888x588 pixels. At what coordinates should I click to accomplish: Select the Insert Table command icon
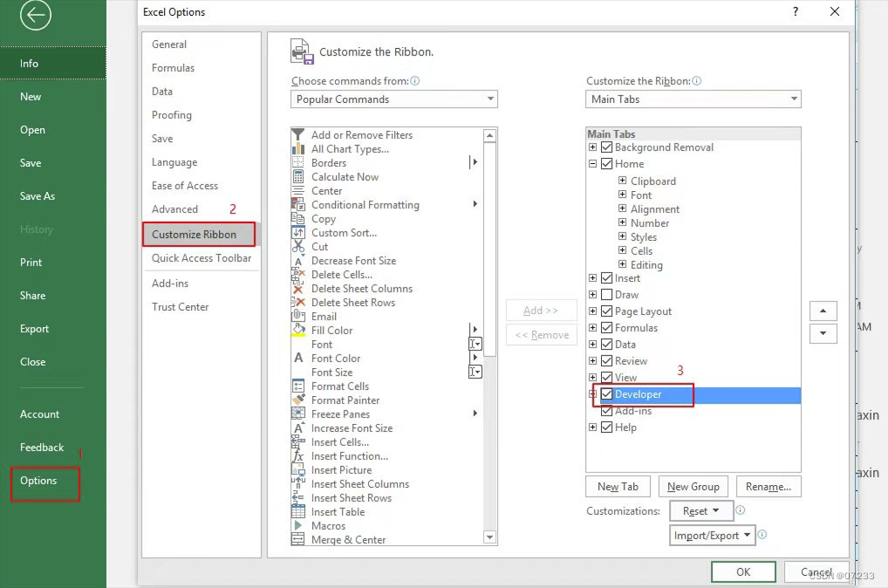click(297, 512)
